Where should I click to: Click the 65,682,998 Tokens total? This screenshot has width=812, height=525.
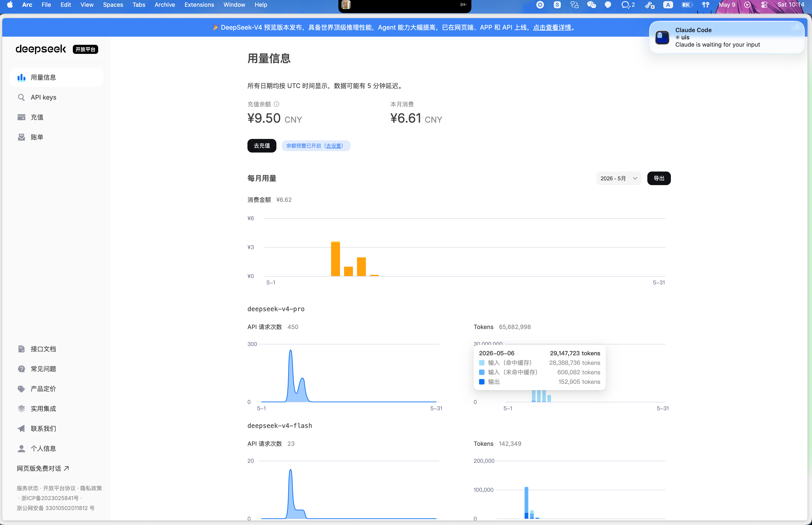click(x=515, y=327)
